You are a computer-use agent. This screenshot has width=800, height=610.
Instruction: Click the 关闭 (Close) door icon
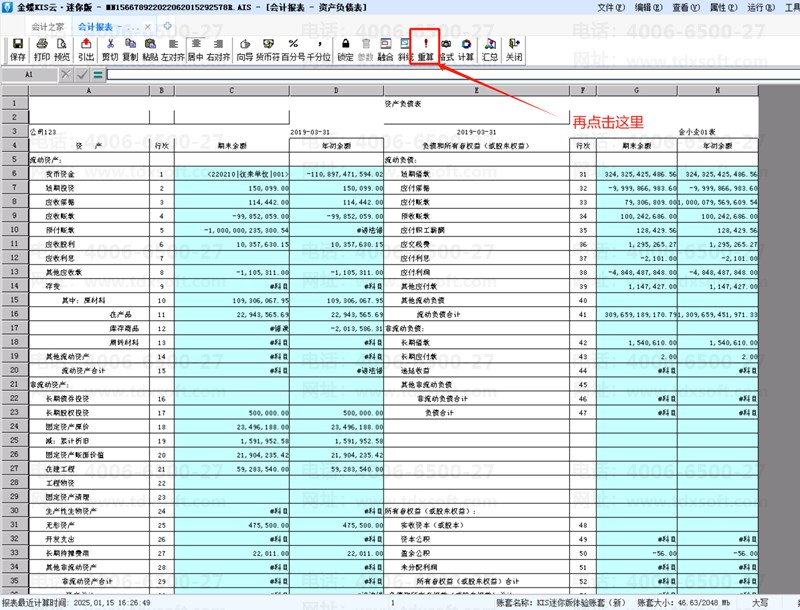click(x=514, y=49)
